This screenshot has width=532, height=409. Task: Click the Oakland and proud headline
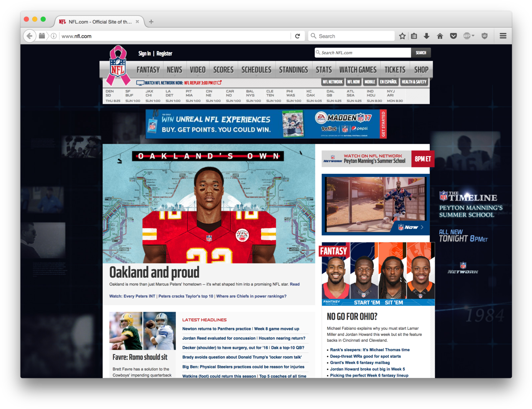[x=154, y=272]
